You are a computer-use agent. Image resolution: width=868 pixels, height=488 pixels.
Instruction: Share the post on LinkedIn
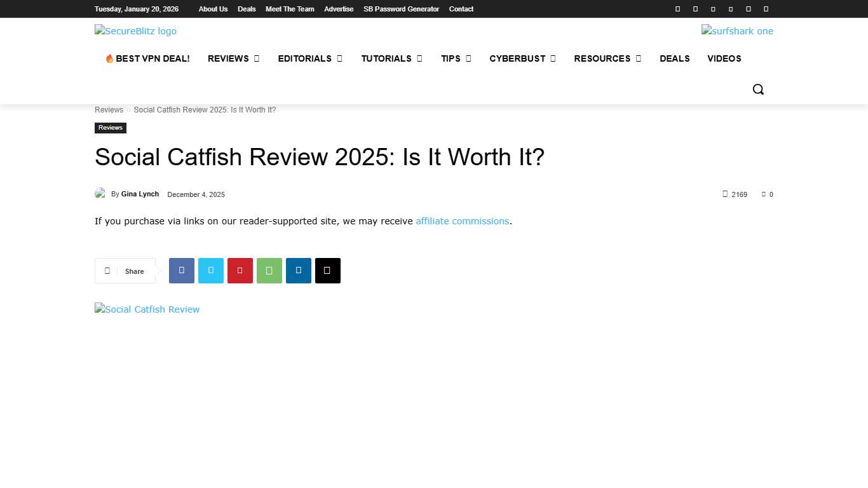coord(298,271)
